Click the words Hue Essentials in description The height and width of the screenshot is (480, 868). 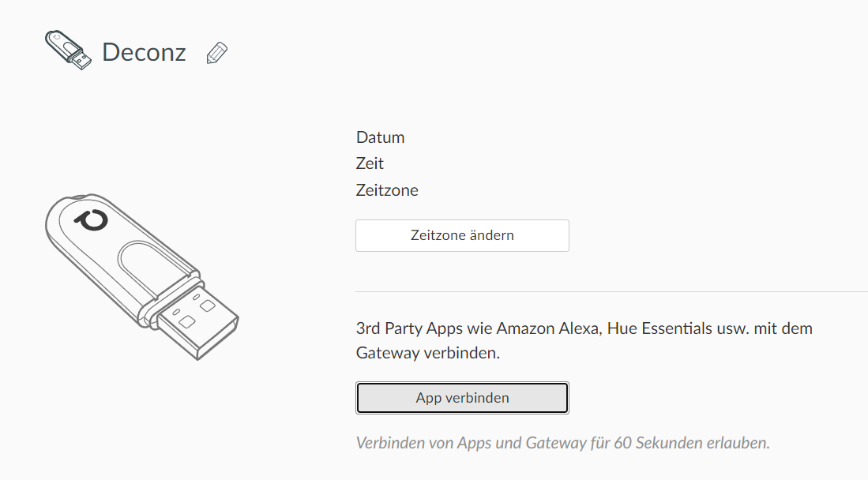(x=659, y=328)
